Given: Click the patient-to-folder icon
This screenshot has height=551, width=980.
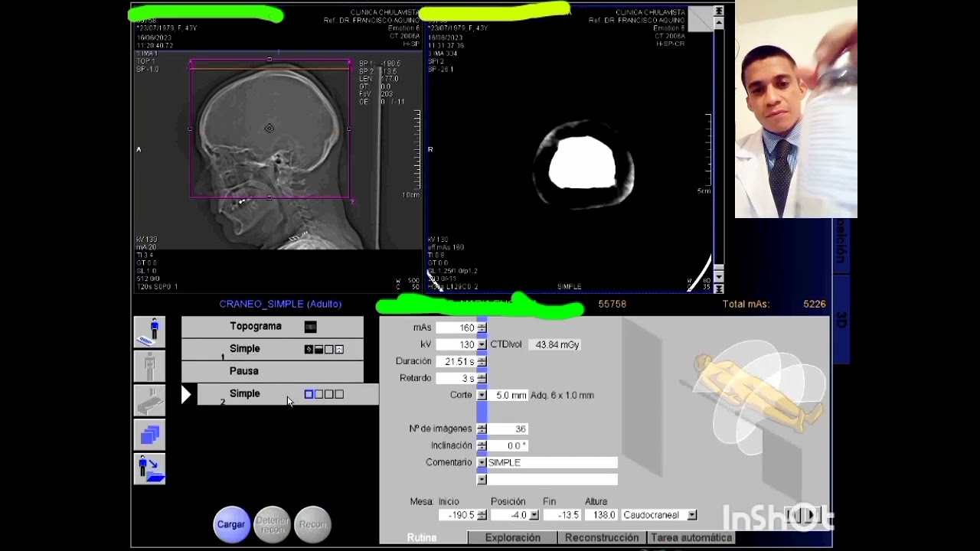Looking at the screenshot, I should pyautogui.click(x=149, y=468).
